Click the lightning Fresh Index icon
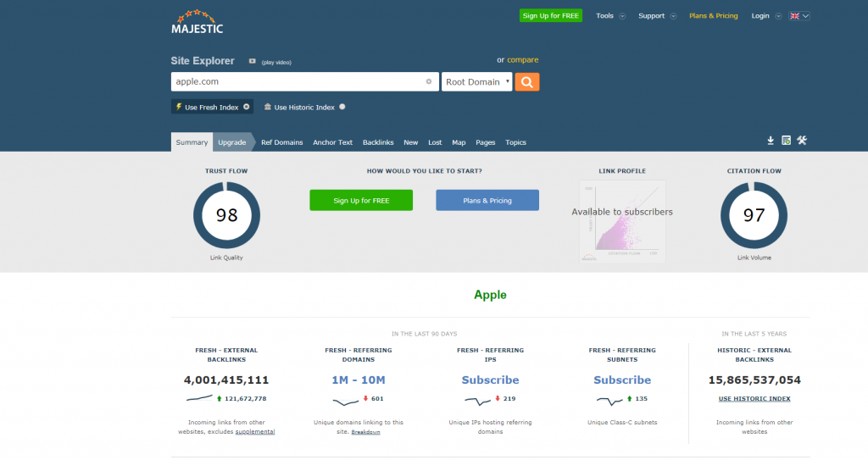This screenshot has height=460, width=868. [179, 107]
